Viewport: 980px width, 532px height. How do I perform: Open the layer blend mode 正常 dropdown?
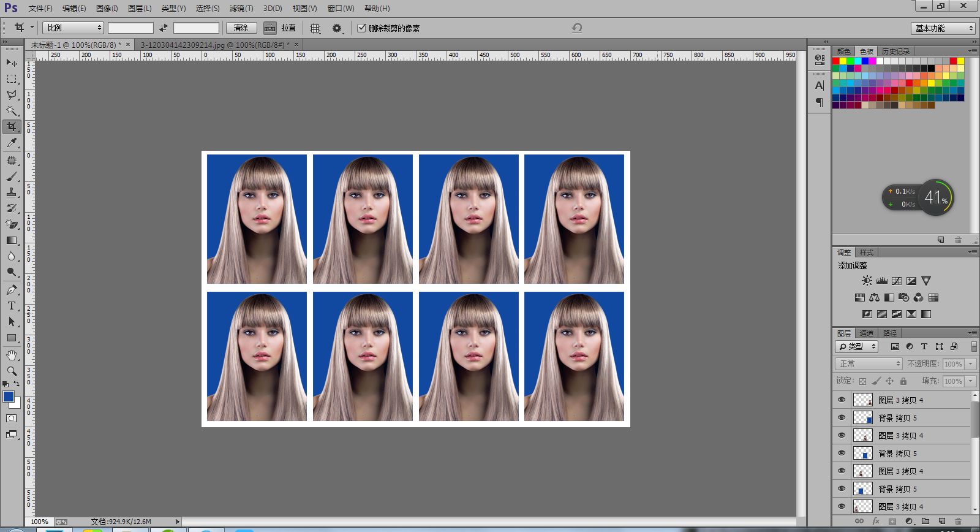click(869, 364)
